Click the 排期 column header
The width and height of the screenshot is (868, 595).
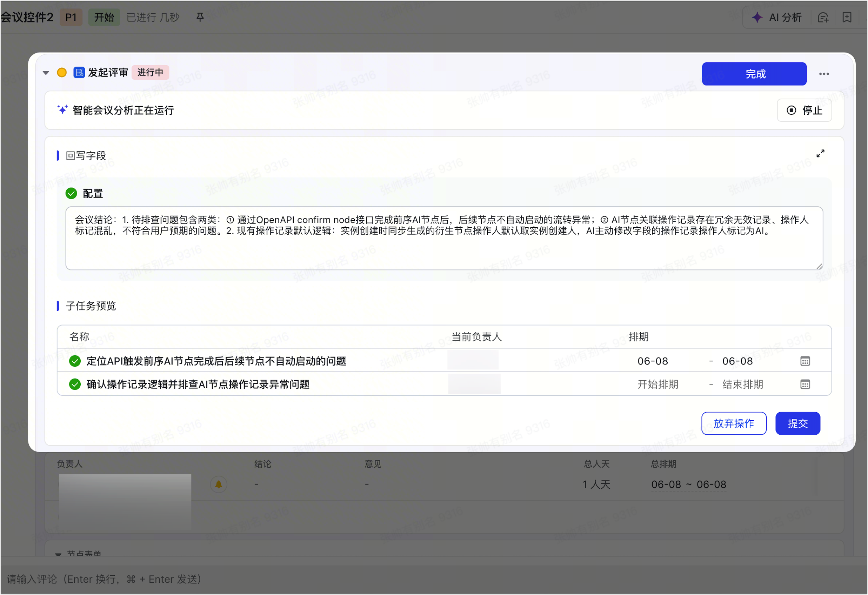[x=638, y=337]
